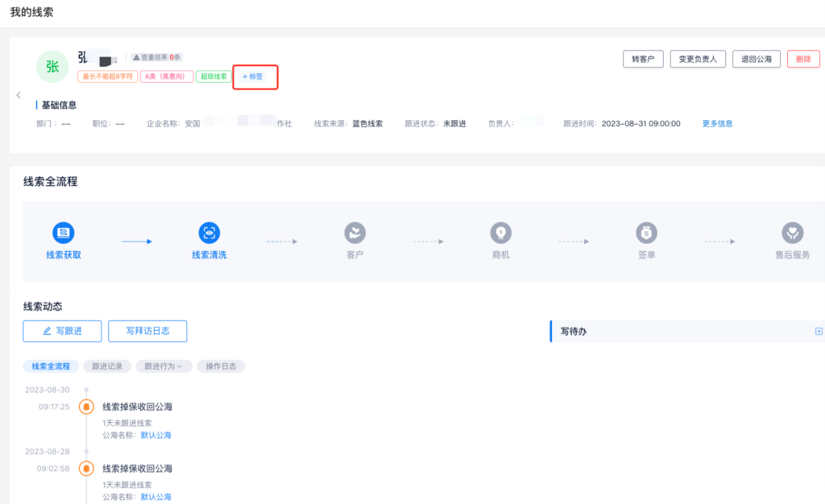Select the 售后服务 stage icon

pos(792,233)
